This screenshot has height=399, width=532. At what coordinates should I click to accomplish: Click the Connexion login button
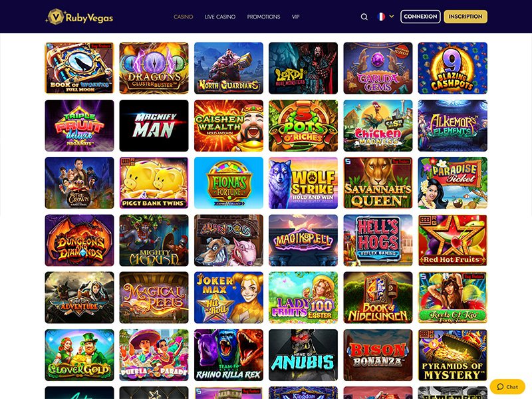pyautogui.click(x=420, y=16)
